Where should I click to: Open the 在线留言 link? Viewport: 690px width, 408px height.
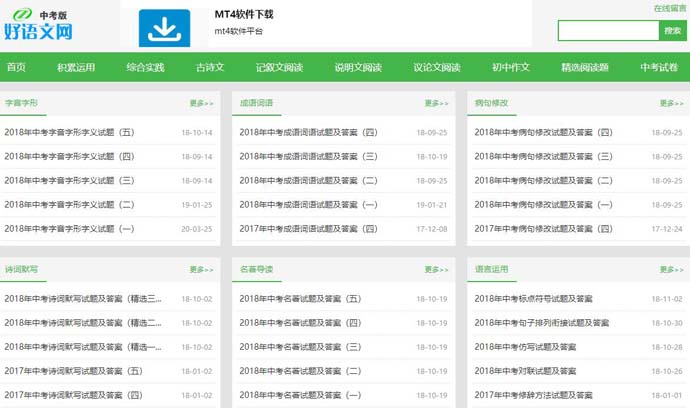[x=669, y=8]
